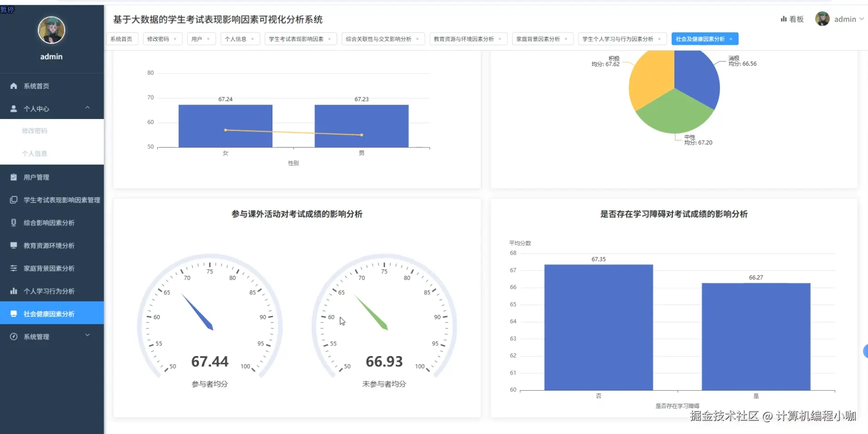Click the 看板 dashboard icon in header
The image size is (868, 434).
coord(784,19)
